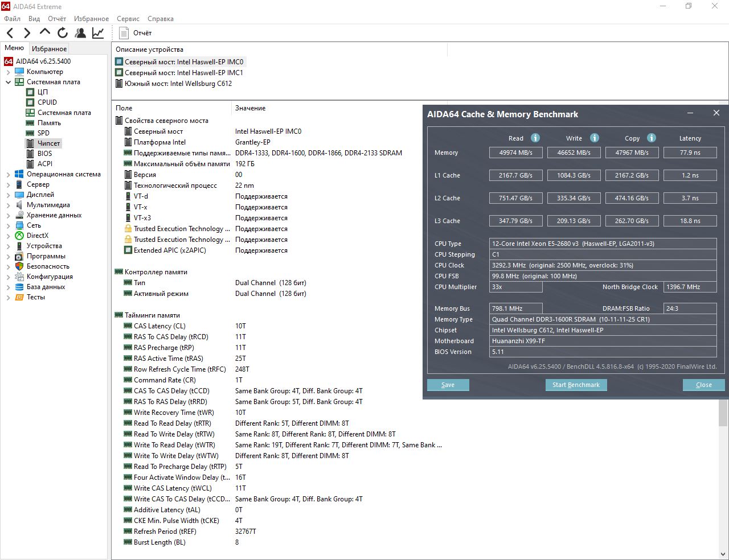Click the Отчёт report toolbar button

[x=136, y=33]
